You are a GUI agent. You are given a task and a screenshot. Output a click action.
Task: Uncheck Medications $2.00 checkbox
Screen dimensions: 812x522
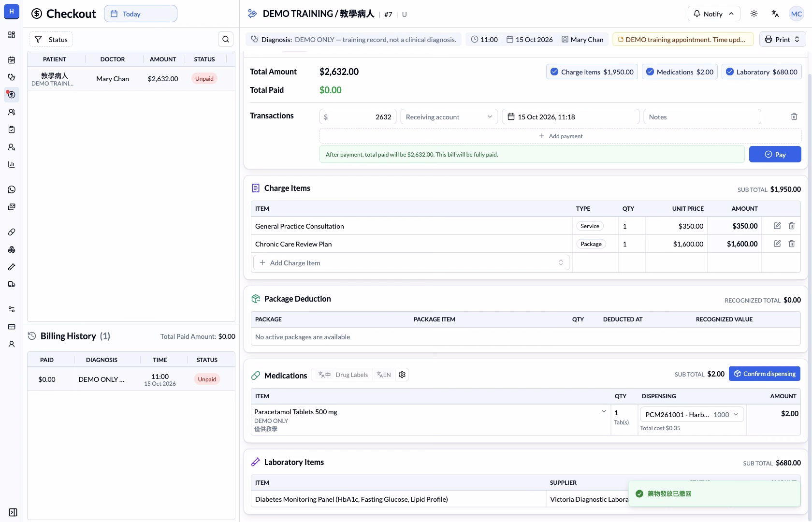650,72
